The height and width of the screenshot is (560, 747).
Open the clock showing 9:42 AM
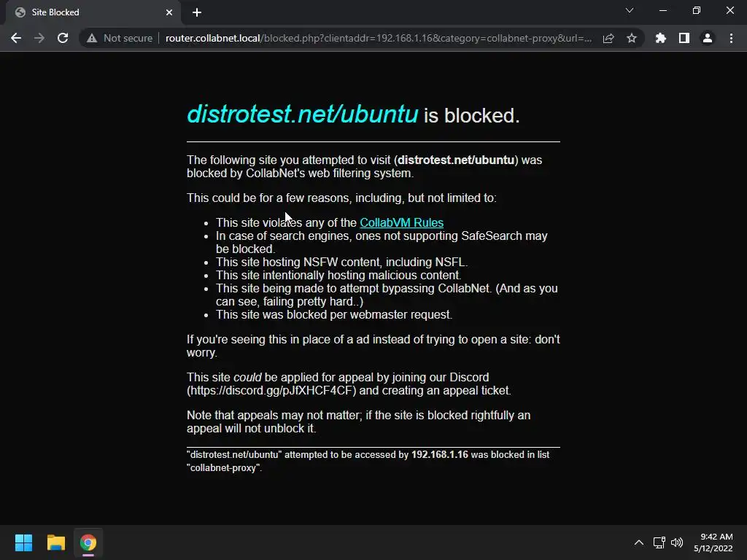(x=713, y=542)
